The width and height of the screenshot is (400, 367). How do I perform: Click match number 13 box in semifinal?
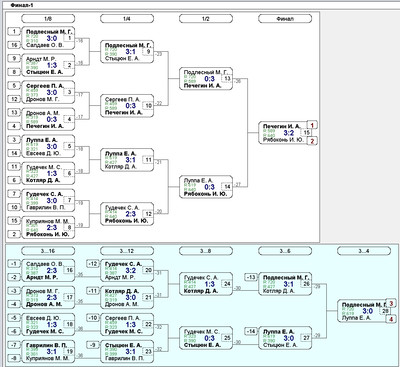[x=227, y=79]
